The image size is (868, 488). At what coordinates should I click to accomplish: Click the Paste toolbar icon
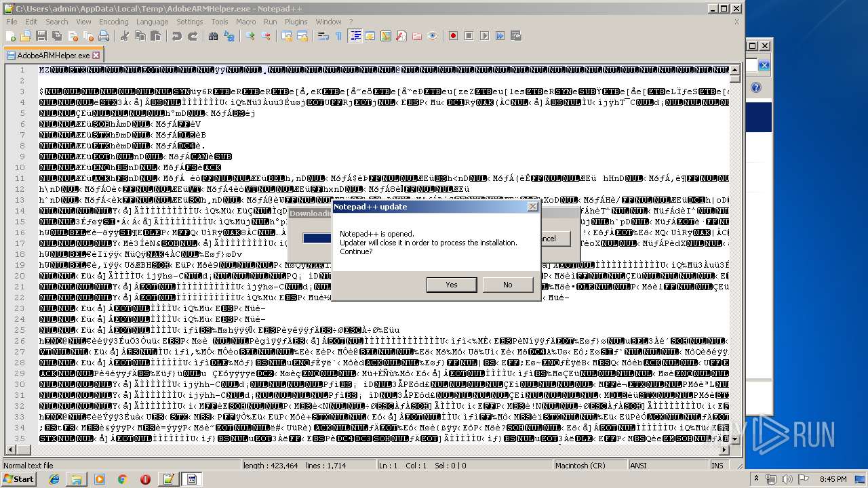pos(156,36)
